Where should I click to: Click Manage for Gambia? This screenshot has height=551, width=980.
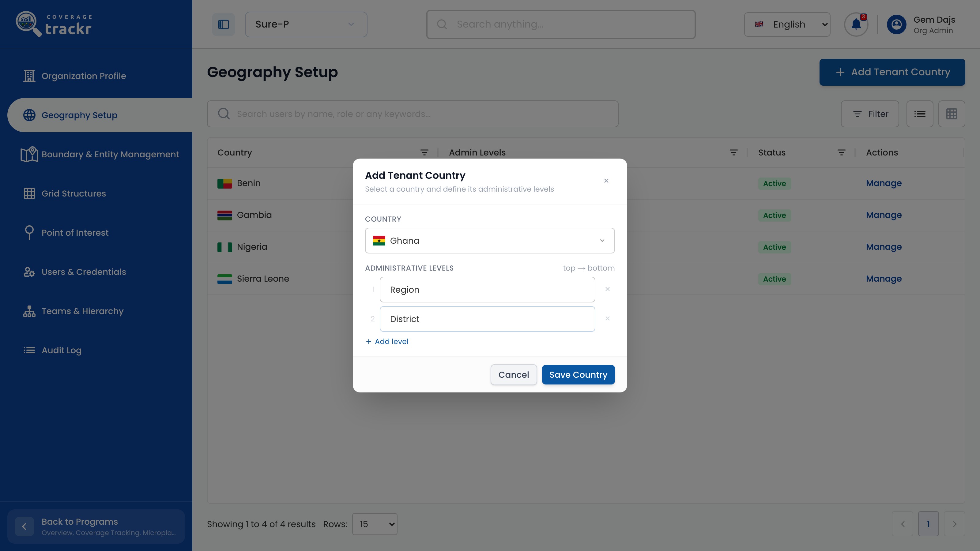click(883, 215)
